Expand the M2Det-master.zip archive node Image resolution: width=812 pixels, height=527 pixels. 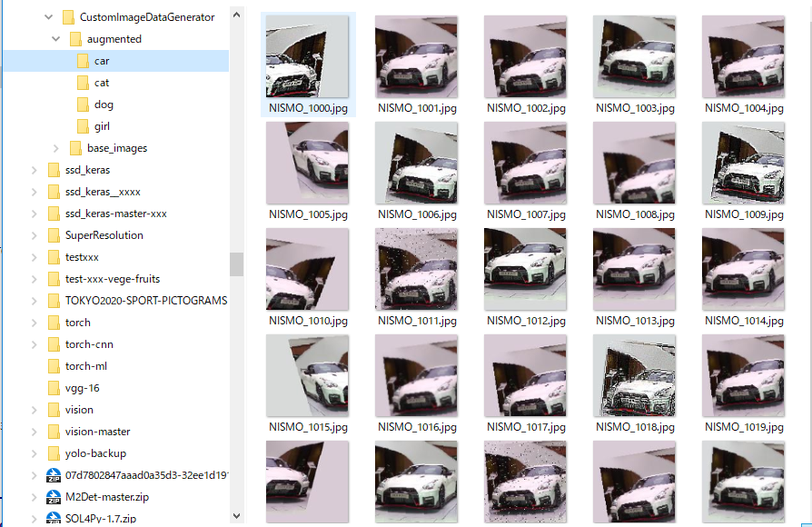[35, 497]
